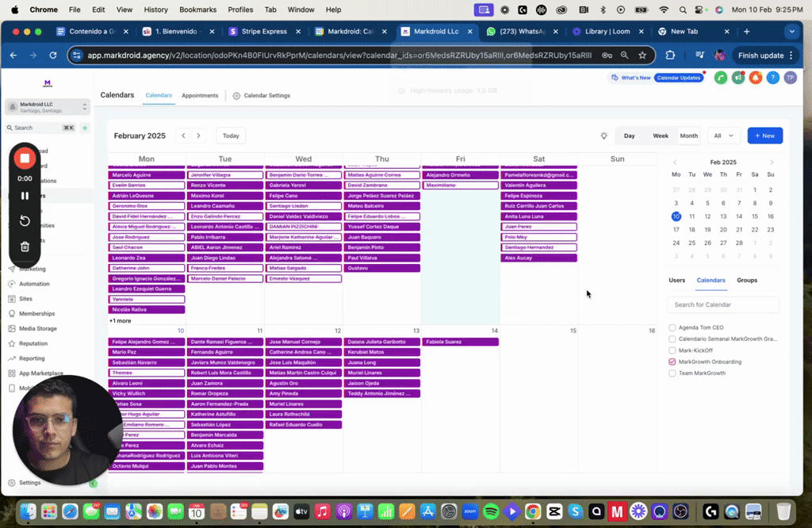The image size is (812, 528).
Task: Bookmark this page with the star icon
Action: (642, 55)
